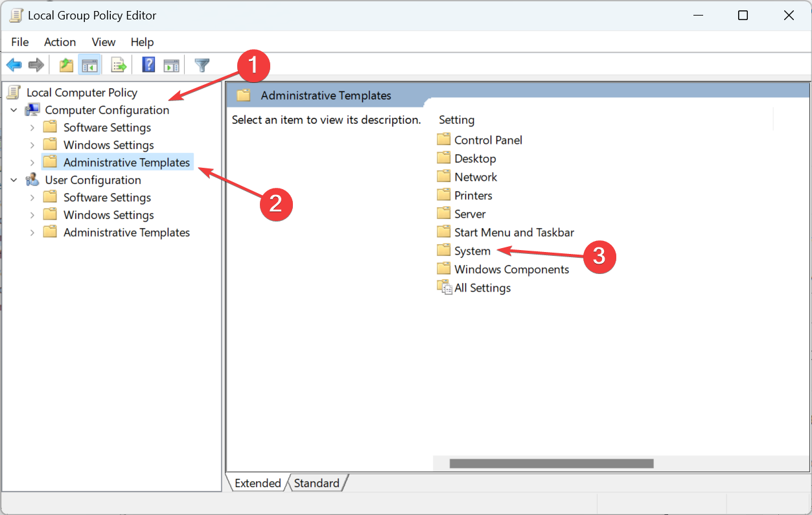This screenshot has height=515, width=812.
Task: Click the Server folder icon
Action: click(x=444, y=213)
